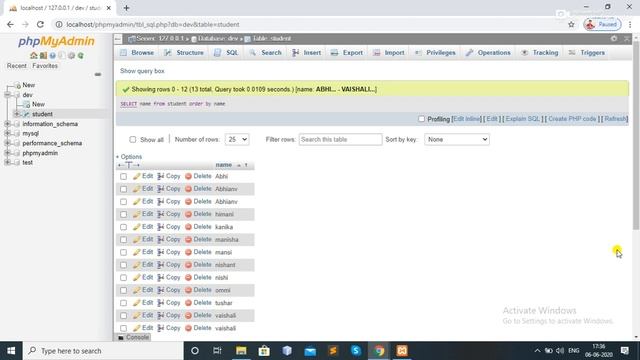Select checkbox for nishant row
This screenshot has width=640, height=360.
click(123, 265)
